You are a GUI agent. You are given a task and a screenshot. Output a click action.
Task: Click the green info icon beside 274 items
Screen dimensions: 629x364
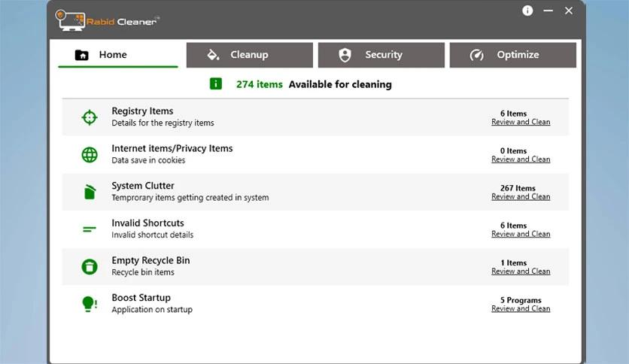pos(216,83)
